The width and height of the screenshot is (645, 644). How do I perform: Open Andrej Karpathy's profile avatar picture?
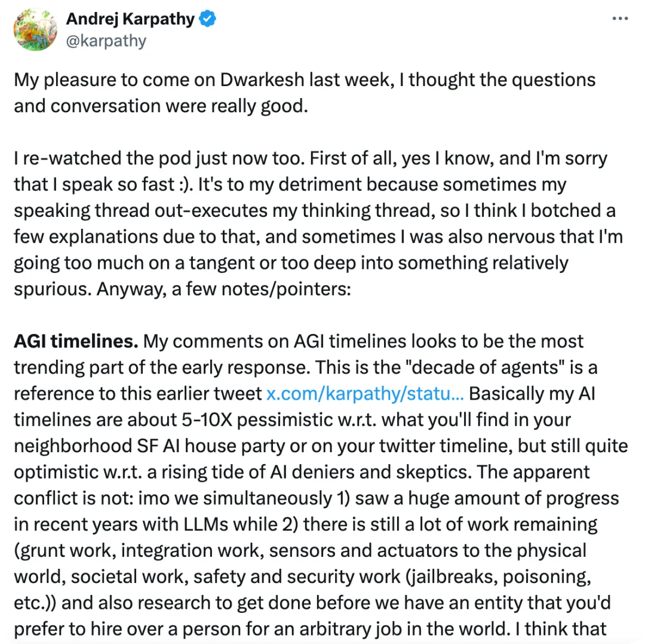click(35, 29)
